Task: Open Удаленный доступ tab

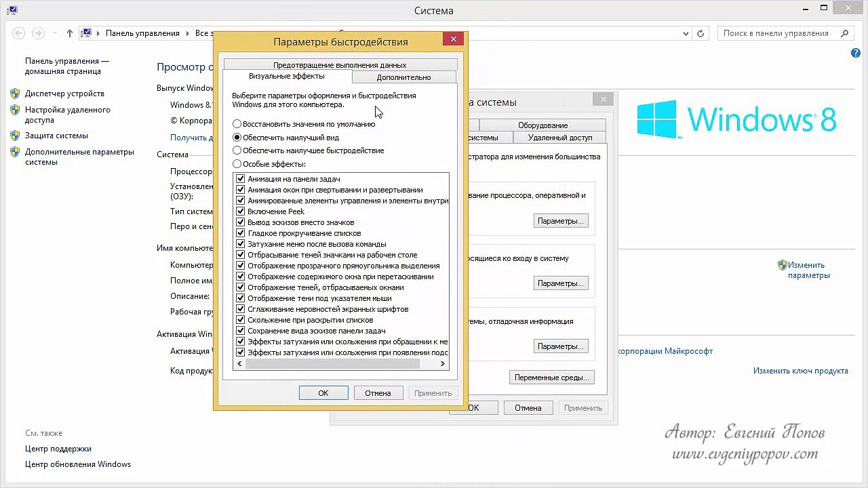Action: [x=559, y=138]
